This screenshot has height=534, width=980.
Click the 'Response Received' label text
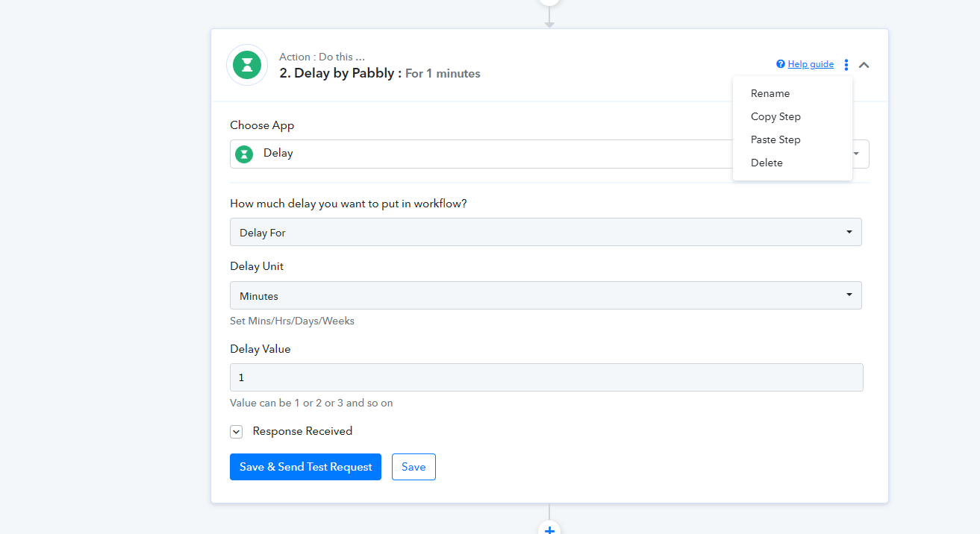click(x=302, y=431)
